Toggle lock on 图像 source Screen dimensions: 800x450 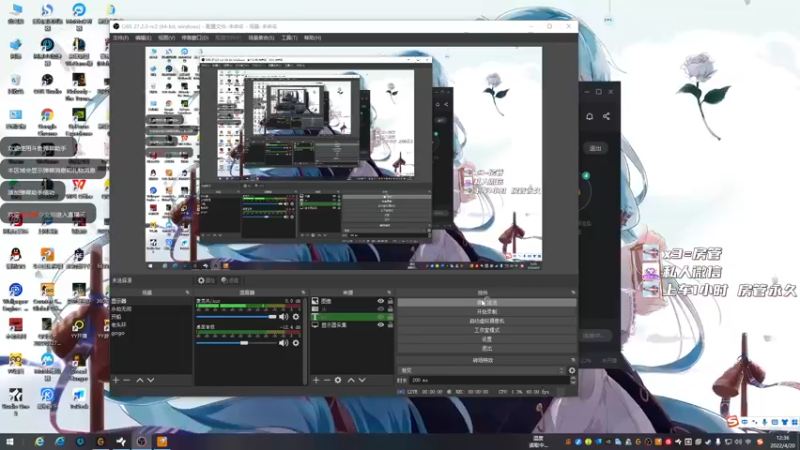tap(390, 301)
